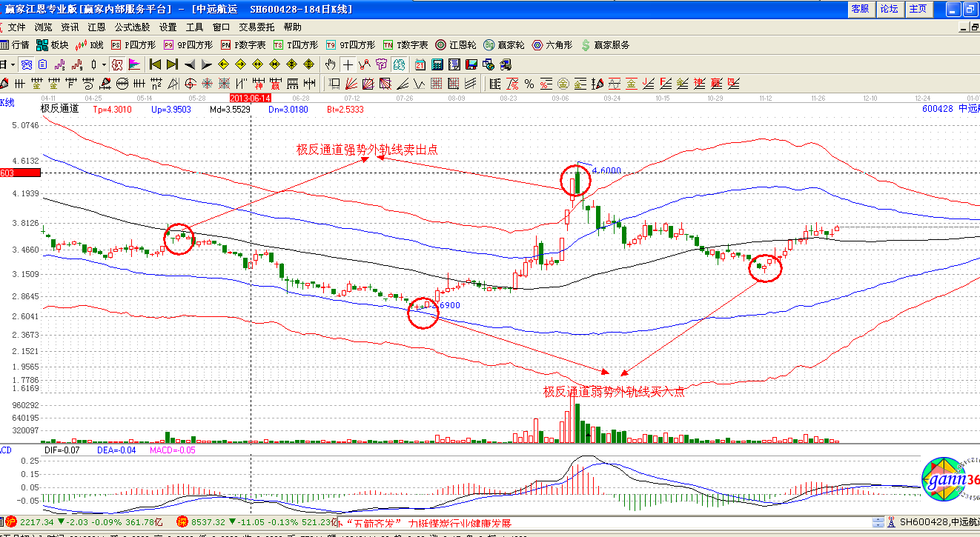
Task: Open the 江恩 menu
Action: click(x=96, y=27)
